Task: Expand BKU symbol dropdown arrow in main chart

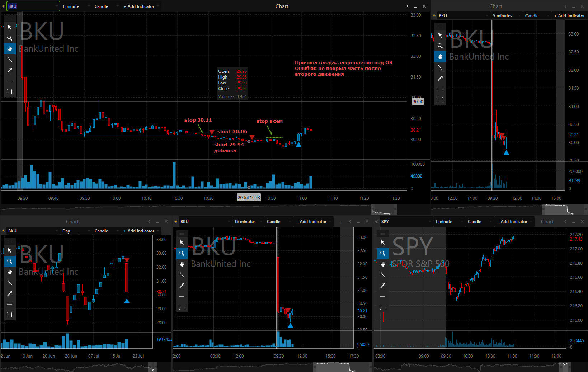Action: [x=57, y=6]
